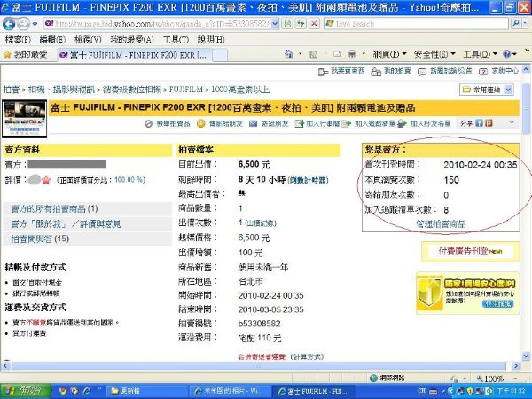Select the 富士 FUJIFILM FINEPIX browser tab
The image size is (532, 399).
coord(135,55)
